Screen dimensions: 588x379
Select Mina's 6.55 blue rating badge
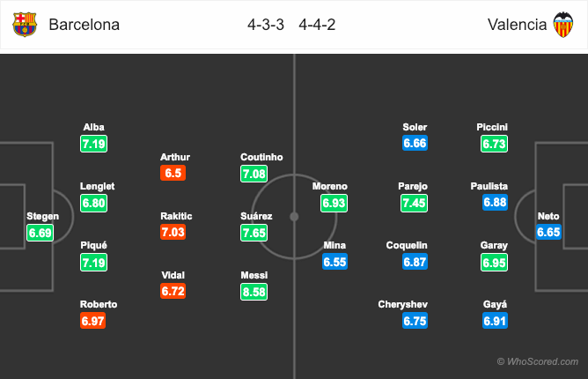[x=334, y=262]
